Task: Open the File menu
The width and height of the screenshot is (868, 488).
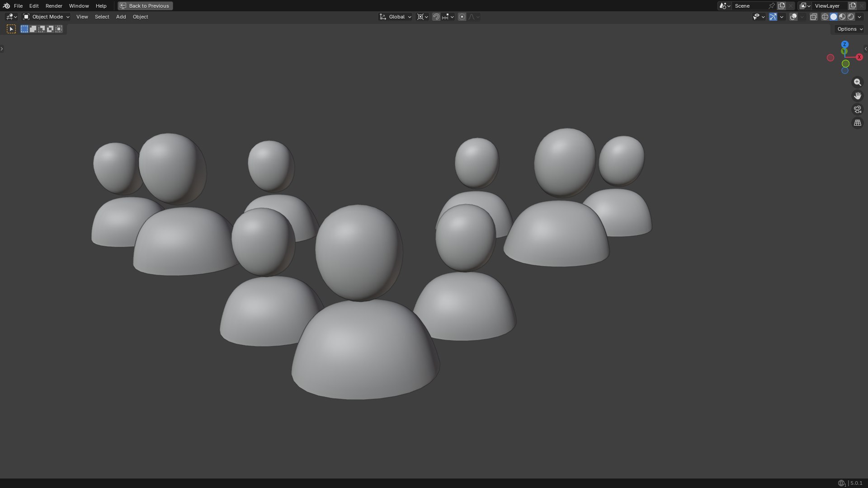Action: pos(18,6)
